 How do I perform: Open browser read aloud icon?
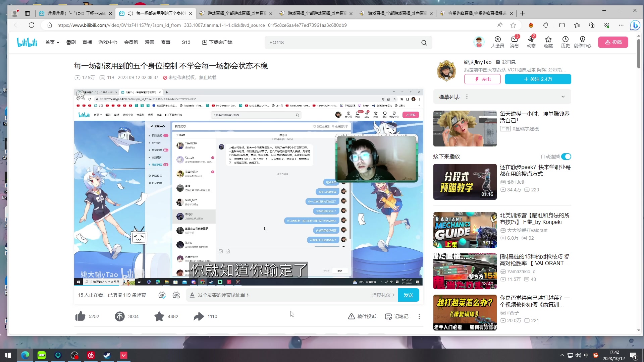(x=500, y=25)
